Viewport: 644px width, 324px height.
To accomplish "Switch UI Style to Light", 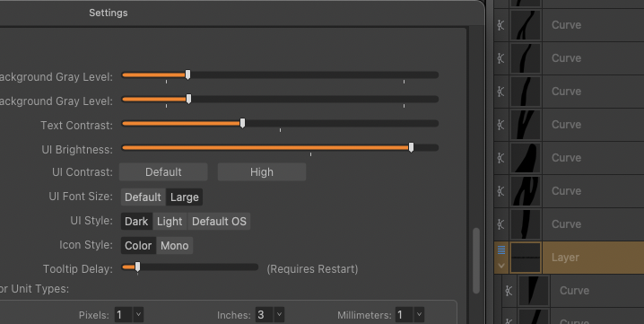I will pos(170,221).
